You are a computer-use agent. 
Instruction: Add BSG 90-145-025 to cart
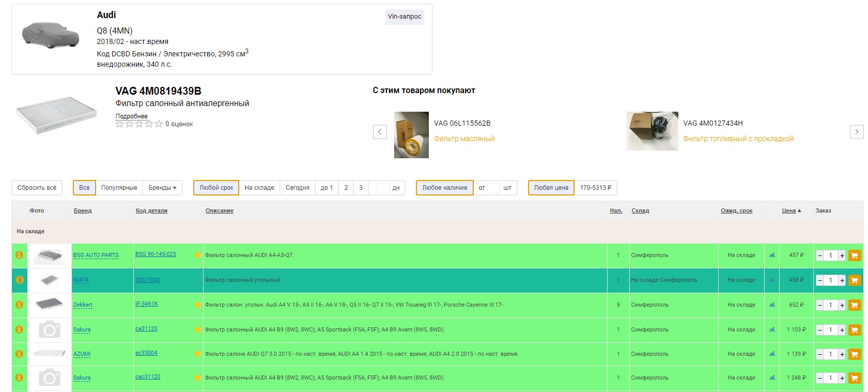(854, 255)
